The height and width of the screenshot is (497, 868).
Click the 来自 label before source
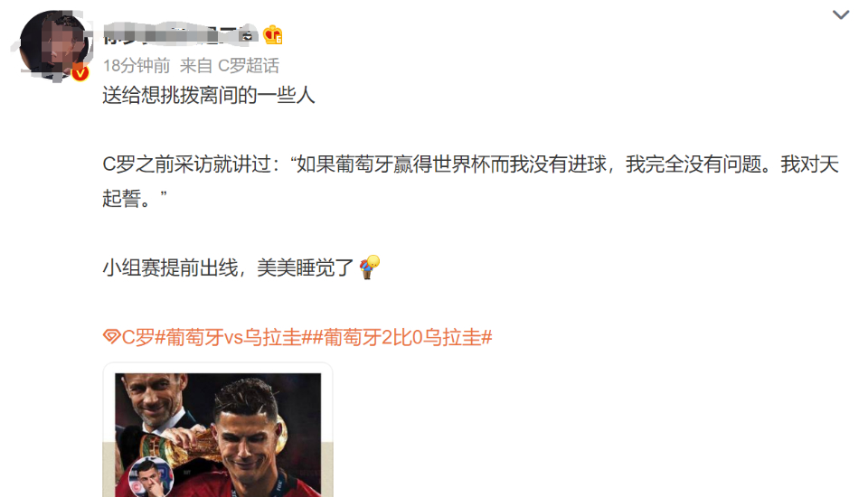[x=196, y=66]
